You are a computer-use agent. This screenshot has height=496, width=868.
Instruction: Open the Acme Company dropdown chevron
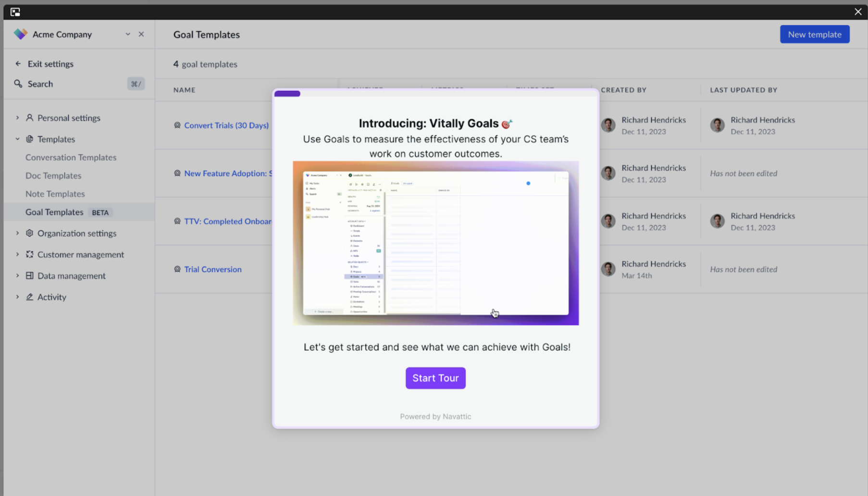point(128,34)
